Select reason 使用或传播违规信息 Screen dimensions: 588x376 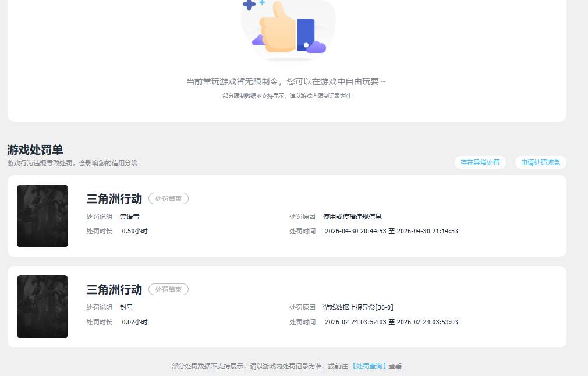point(352,217)
